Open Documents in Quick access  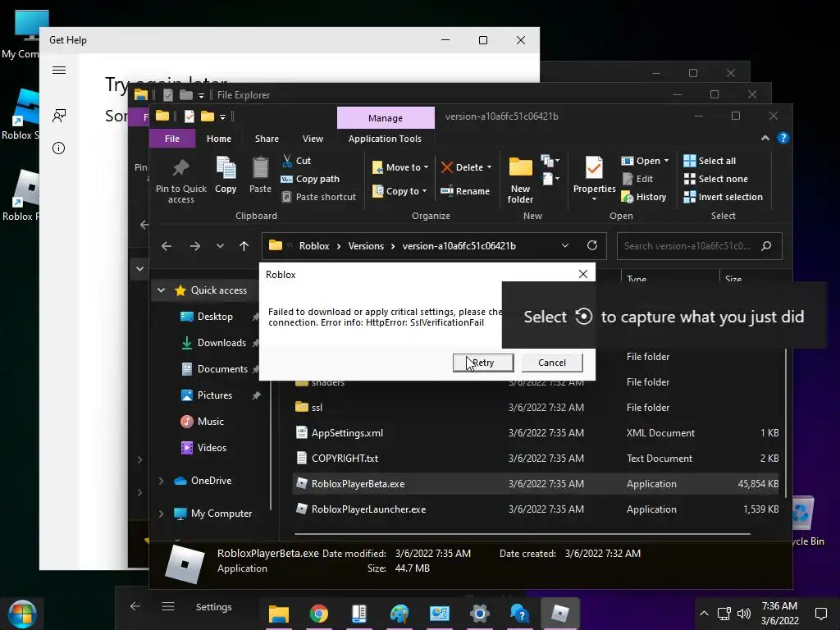(222, 369)
